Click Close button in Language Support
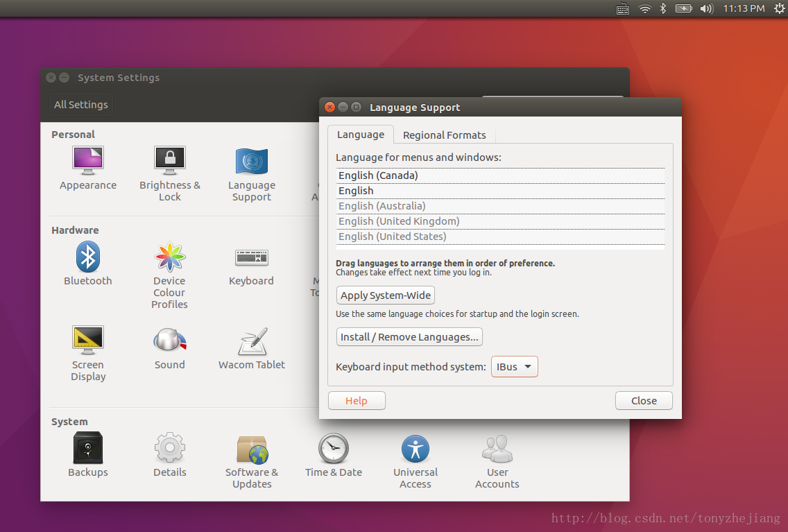Screen dimensions: 788x532 pyautogui.click(x=644, y=401)
